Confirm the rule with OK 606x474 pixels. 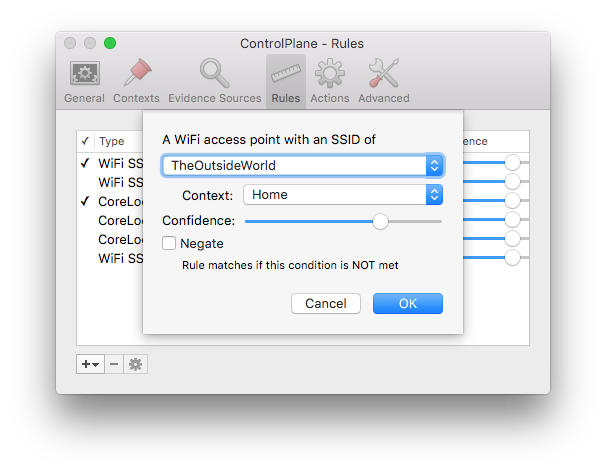408,303
